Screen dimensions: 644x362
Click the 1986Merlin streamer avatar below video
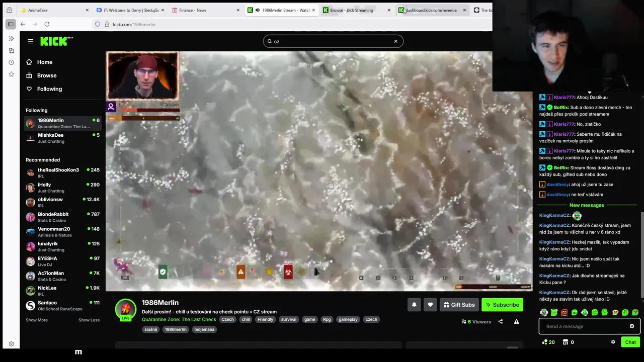tap(126, 310)
